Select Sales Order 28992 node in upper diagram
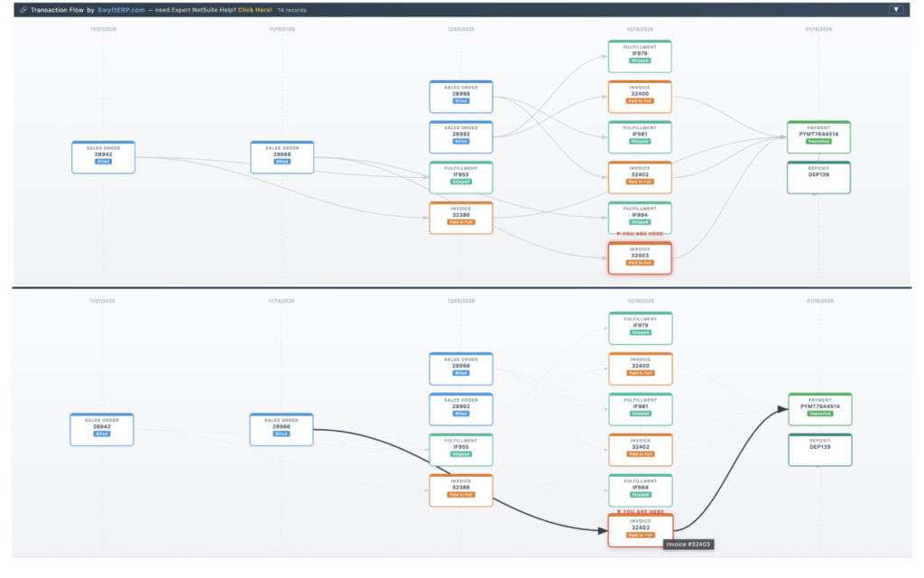The image size is (924, 578). click(x=461, y=137)
